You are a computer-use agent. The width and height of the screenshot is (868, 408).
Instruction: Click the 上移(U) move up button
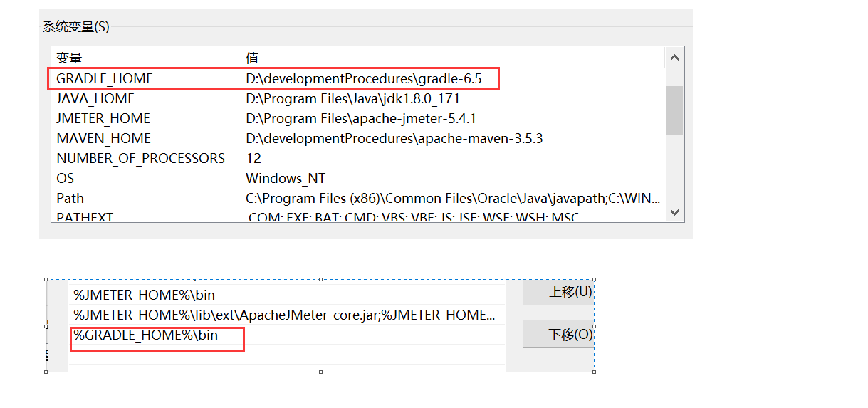point(559,292)
